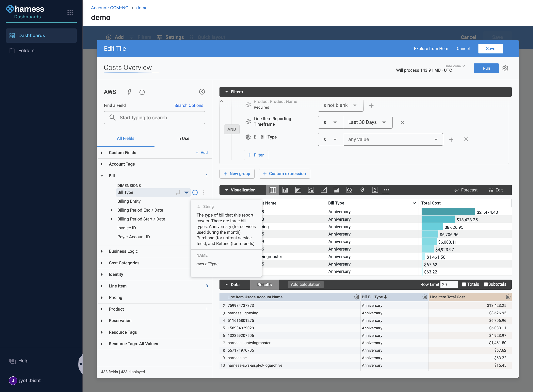Viewport: 533px width, 392px height.
Task: Click the Bill Type pivot icon
Action: tap(178, 192)
